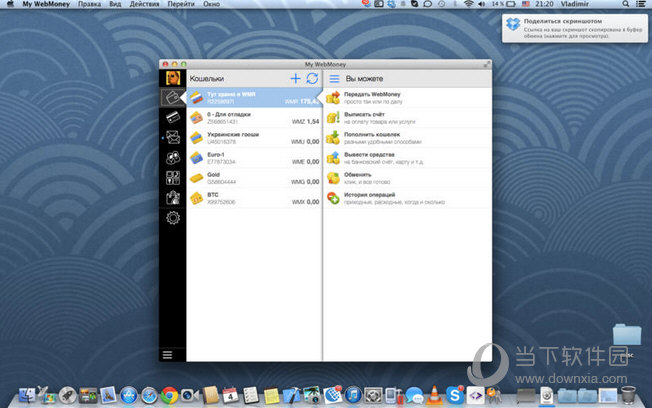Open the My WebMoney application menu

click(46, 4)
